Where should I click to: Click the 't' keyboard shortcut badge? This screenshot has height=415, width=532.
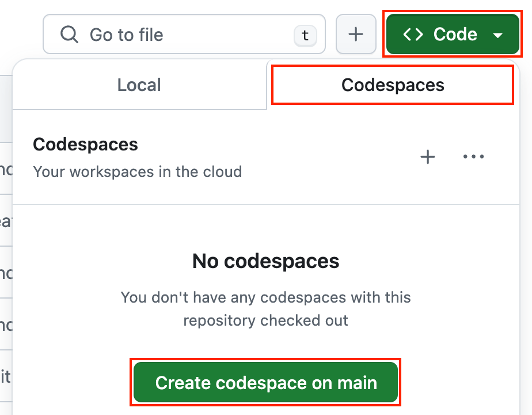305,36
